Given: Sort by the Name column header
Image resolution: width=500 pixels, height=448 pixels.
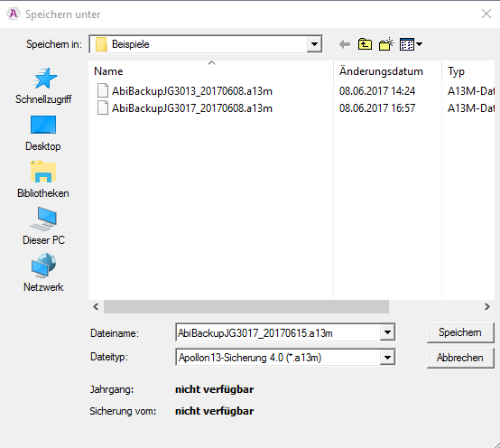Looking at the screenshot, I should coord(108,71).
